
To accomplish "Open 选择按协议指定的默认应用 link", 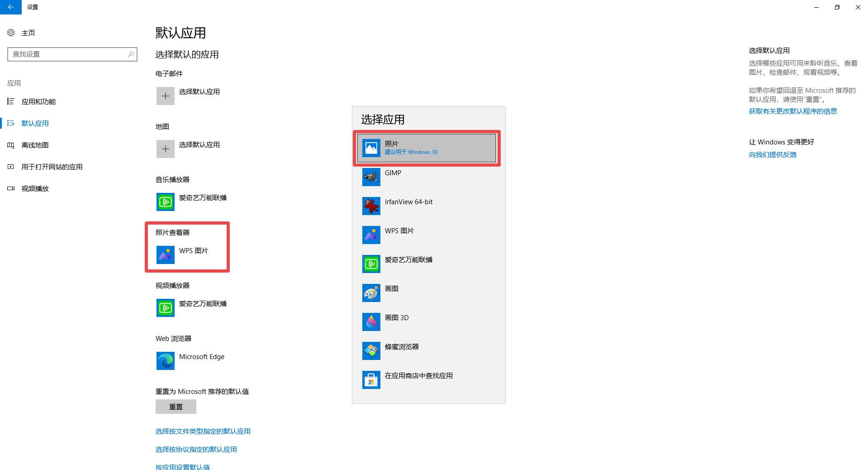I will 196,450.
